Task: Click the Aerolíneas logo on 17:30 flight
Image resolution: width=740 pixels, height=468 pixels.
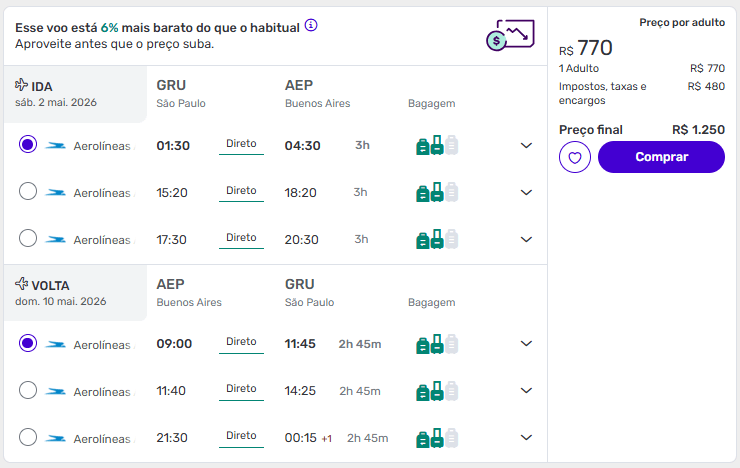Action: 56,240
